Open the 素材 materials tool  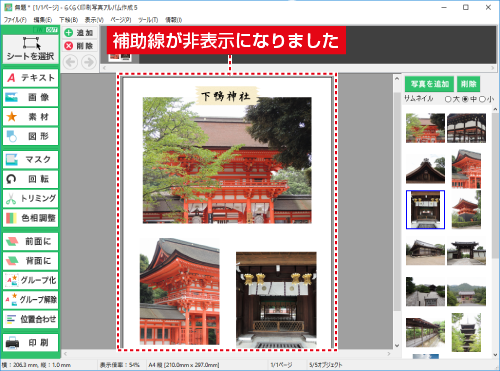[x=30, y=117]
